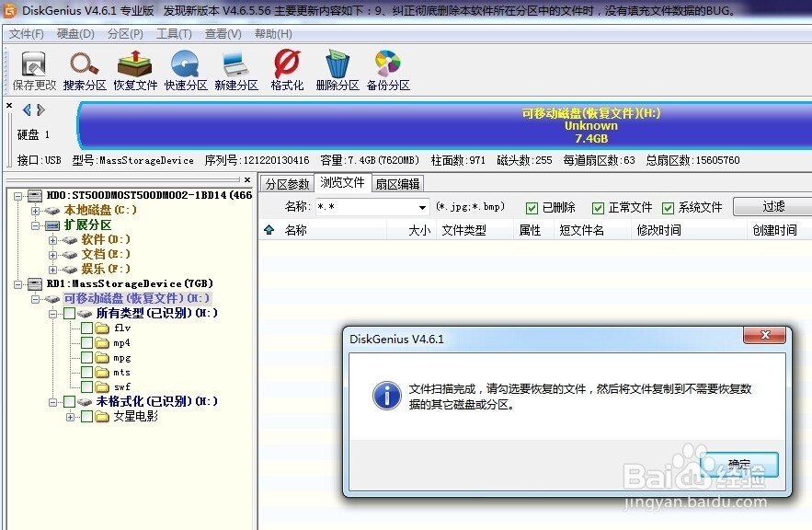Open the 工具(T) menu
Screen dimensions: 812x530
[174, 34]
